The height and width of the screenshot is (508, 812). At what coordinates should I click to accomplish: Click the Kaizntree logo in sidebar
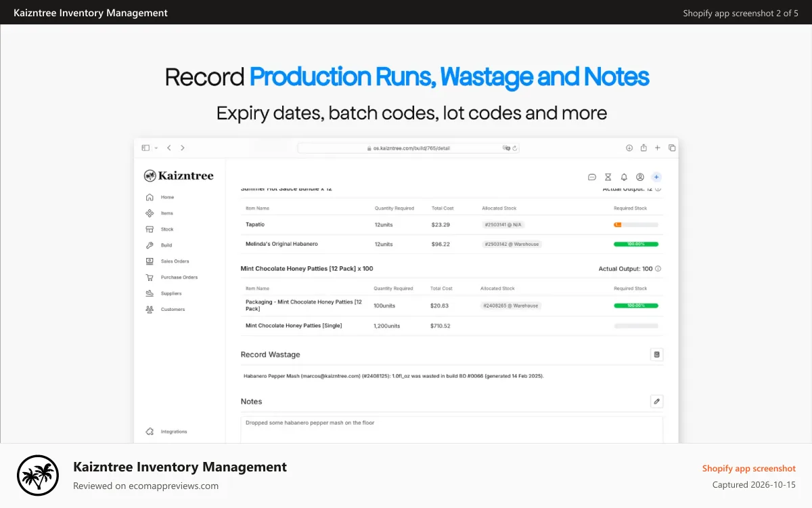pos(179,176)
